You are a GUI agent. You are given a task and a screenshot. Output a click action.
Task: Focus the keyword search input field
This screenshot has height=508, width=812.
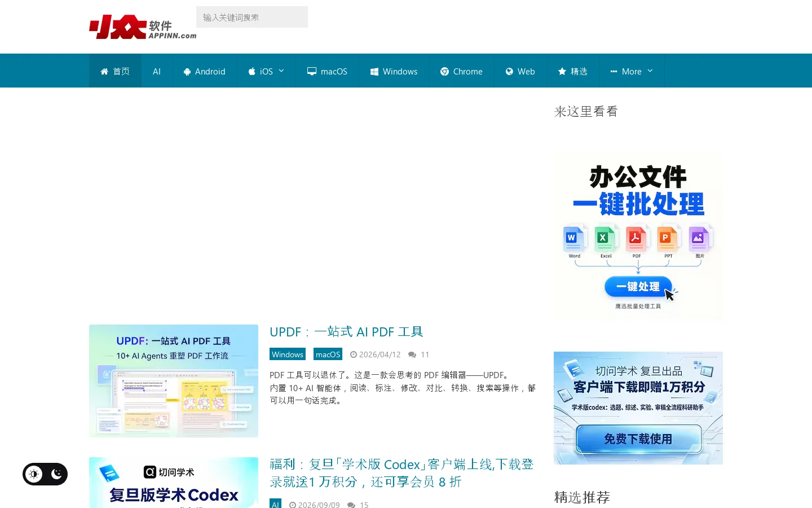tap(252, 17)
